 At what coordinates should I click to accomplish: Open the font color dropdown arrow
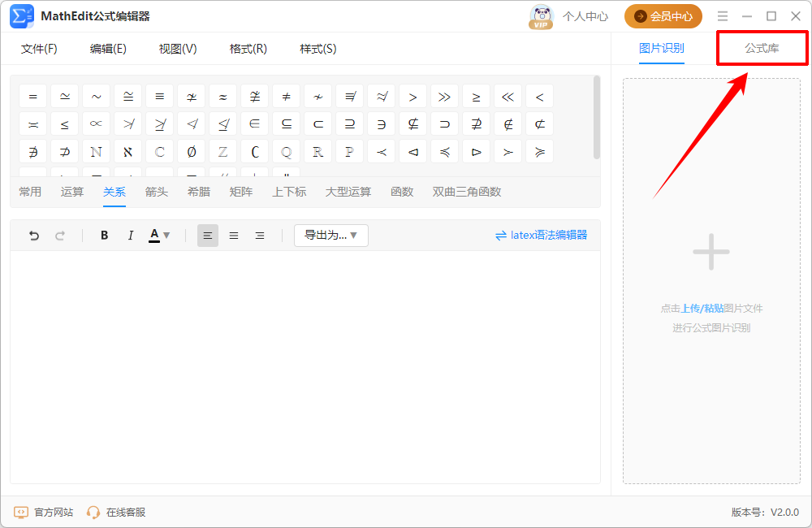(166, 236)
